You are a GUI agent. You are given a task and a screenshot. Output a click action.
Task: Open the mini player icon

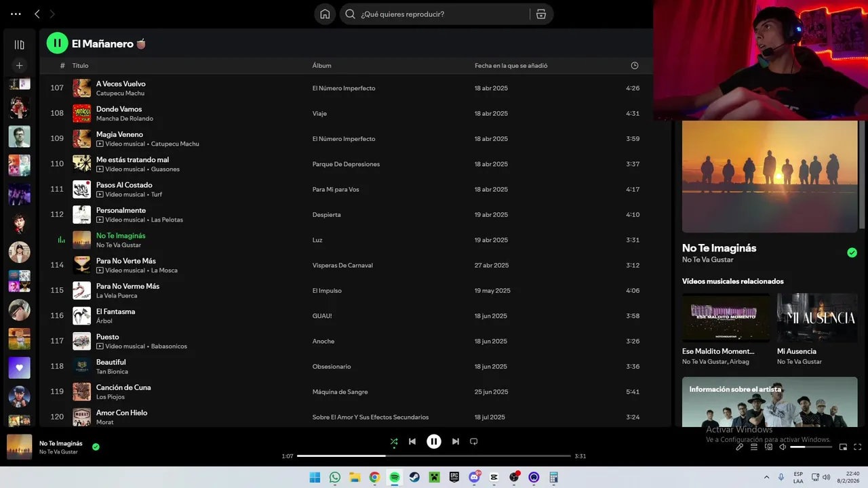pos(843,447)
